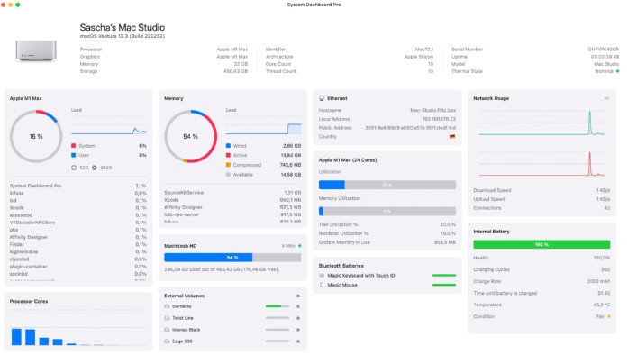Click the Macintosh HD 64 % usage bar
Viewport: 628px width, 364px height.
(232, 258)
